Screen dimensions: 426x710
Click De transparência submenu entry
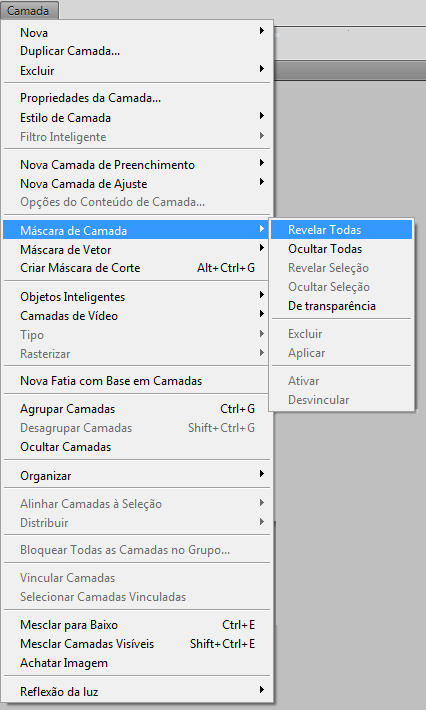pyautogui.click(x=341, y=306)
